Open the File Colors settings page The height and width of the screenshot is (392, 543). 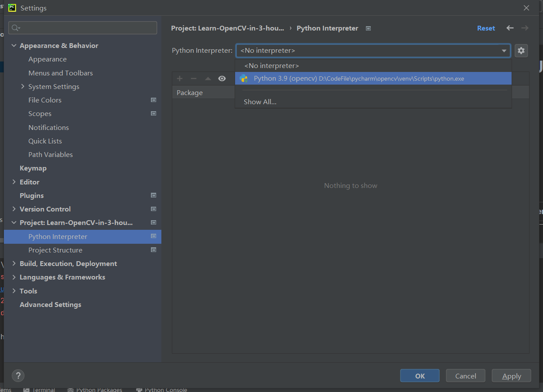(x=45, y=100)
